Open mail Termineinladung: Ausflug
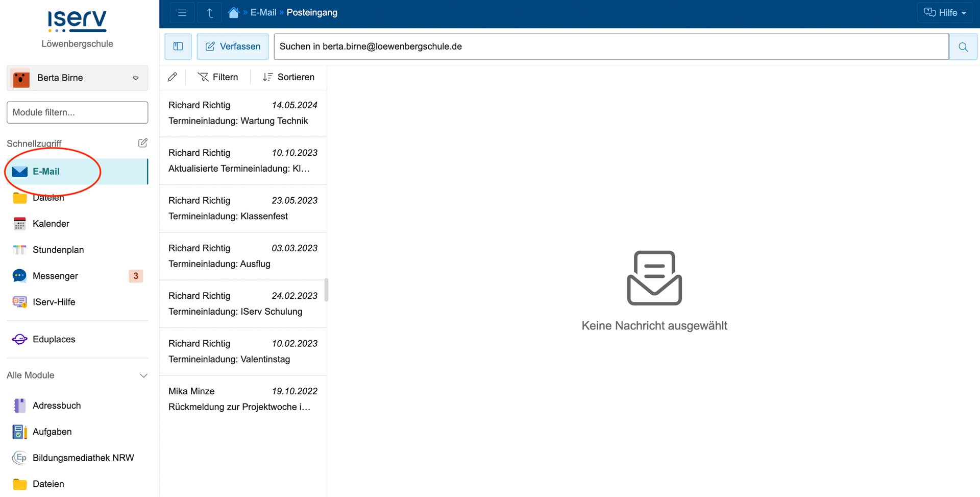This screenshot has height=497, width=980. pyautogui.click(x=243, y=256)
